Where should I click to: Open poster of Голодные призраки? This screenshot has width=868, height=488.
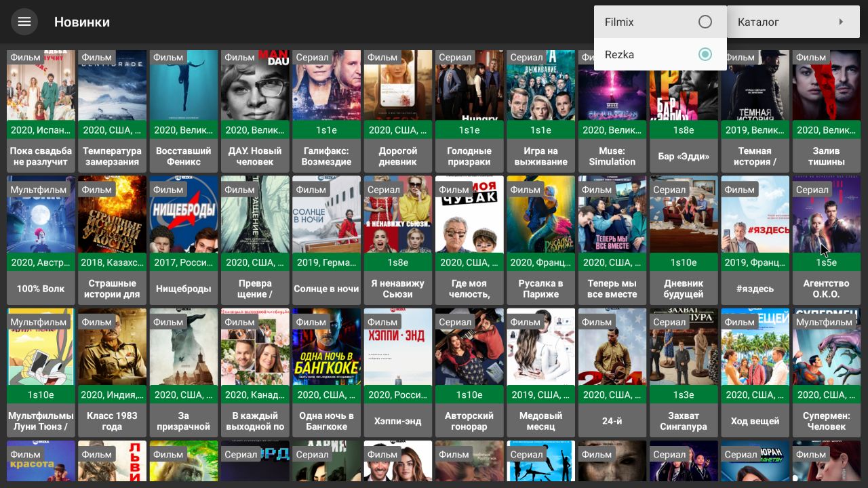click(469, 85)
